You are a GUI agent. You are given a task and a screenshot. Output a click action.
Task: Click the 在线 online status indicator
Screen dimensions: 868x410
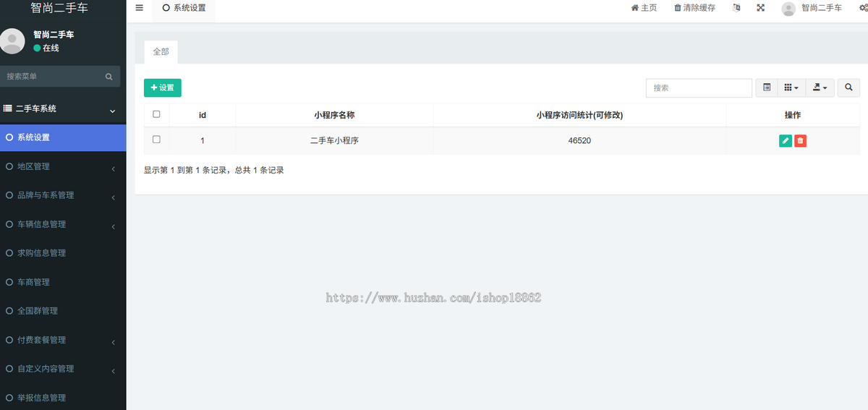click(x=46, y=48)
